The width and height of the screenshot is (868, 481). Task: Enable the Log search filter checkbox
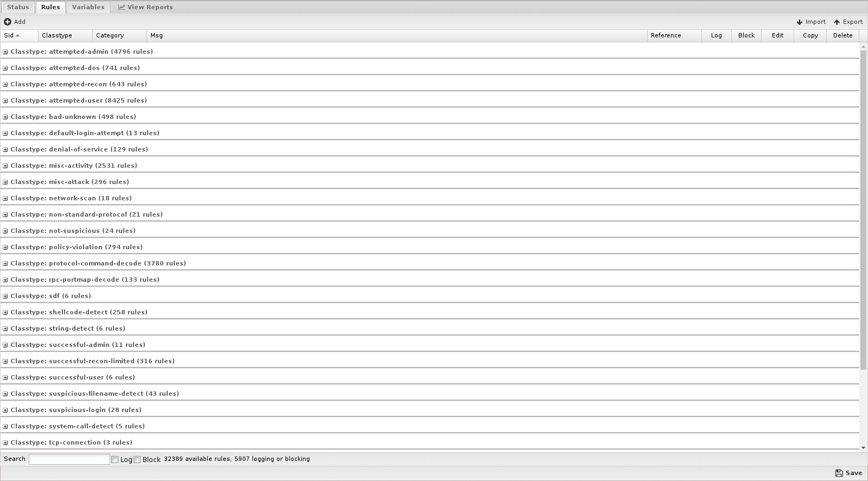click(115, 459)
